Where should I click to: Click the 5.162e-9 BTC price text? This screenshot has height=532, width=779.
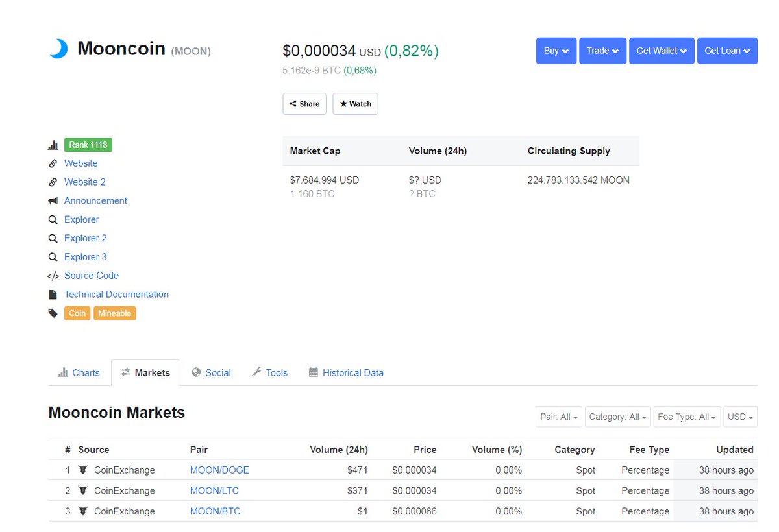[x=312, y=70]
